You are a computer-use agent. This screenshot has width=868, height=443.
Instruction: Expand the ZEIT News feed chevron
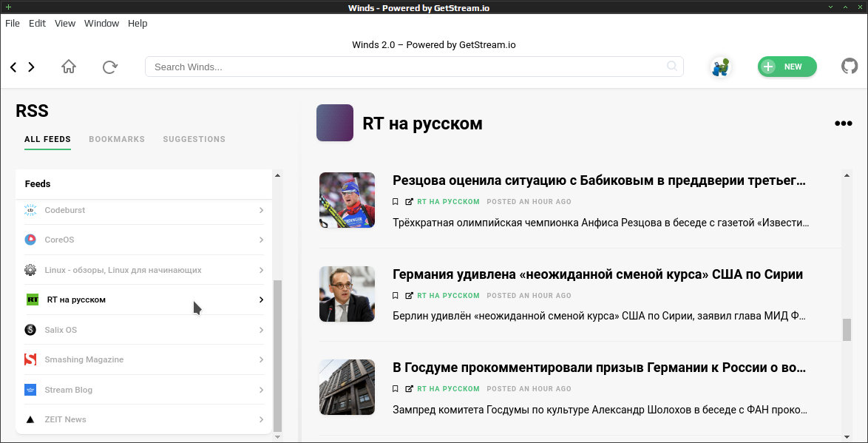261,419
